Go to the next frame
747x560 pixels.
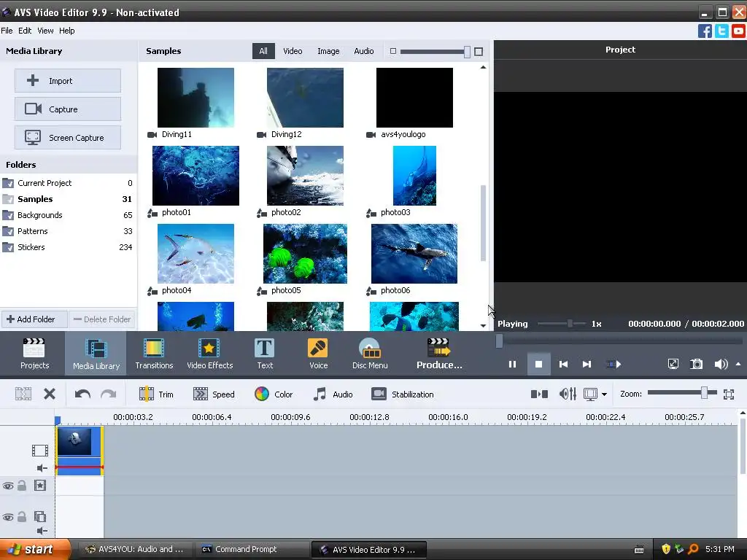pos(587,365)
